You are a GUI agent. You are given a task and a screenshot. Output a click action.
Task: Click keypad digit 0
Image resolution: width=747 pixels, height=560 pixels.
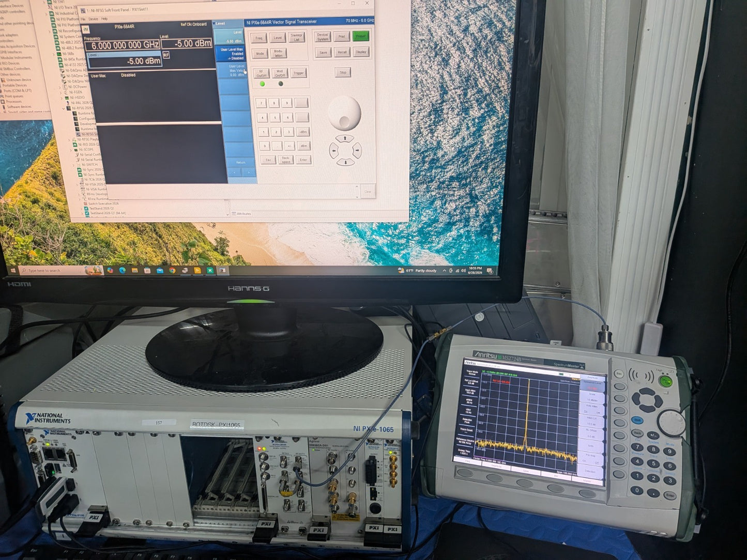point(266,146)
